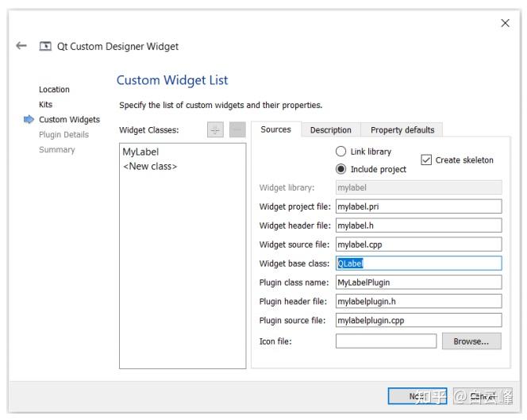
Task: Switch to the Description tab
Action: [330, 130]
